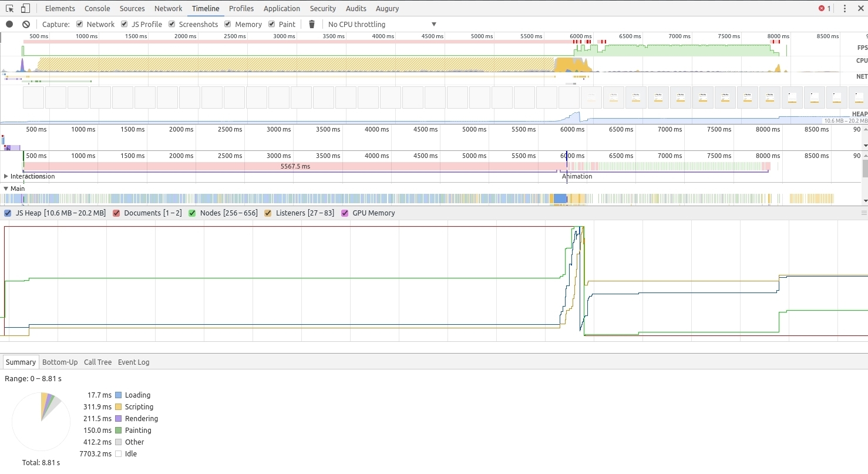The height and width of the screenshot is (474, 868).
Task: Expand the Interactions track
Action: click(x=6, y=176)
